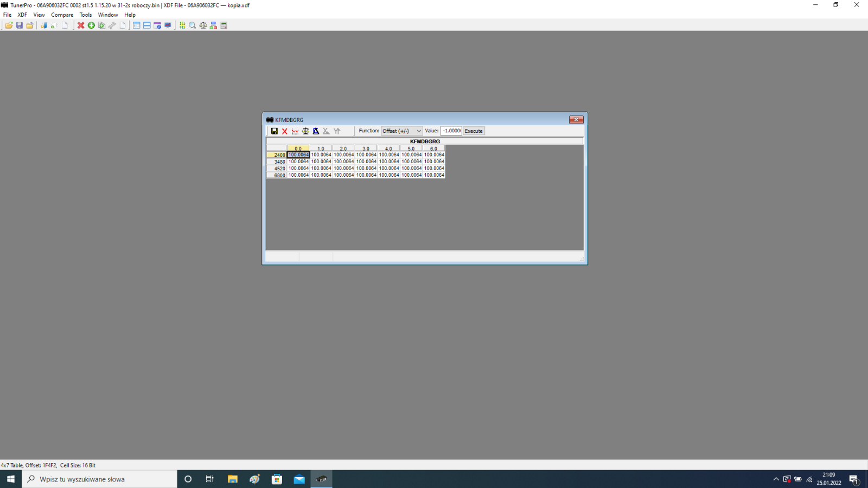Open the Help menu
The width and height of the screenshot is (868, 488).
[130, 15]
